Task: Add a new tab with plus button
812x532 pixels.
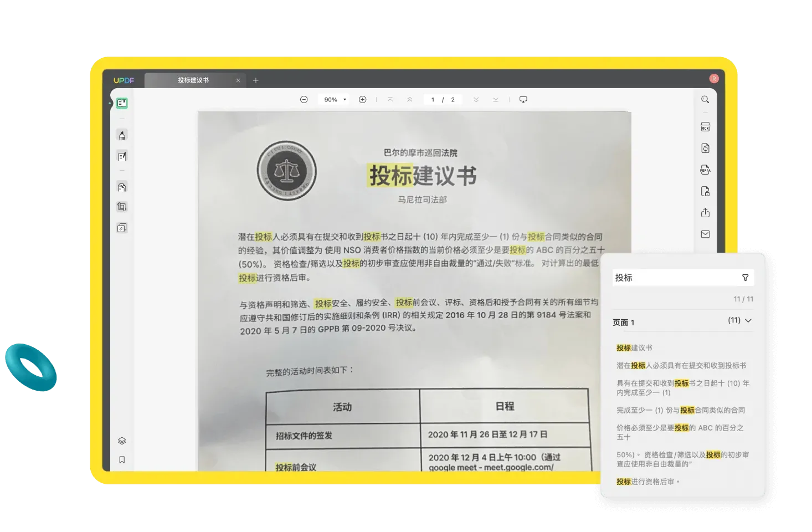Action: [256, 80]
